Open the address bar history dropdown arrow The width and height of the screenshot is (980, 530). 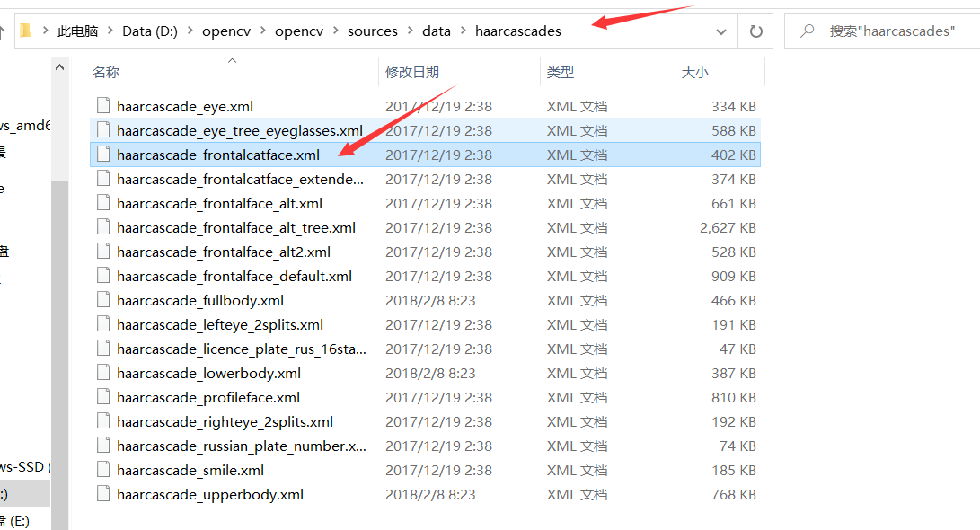pyautogui.click(x=721, y=31)
